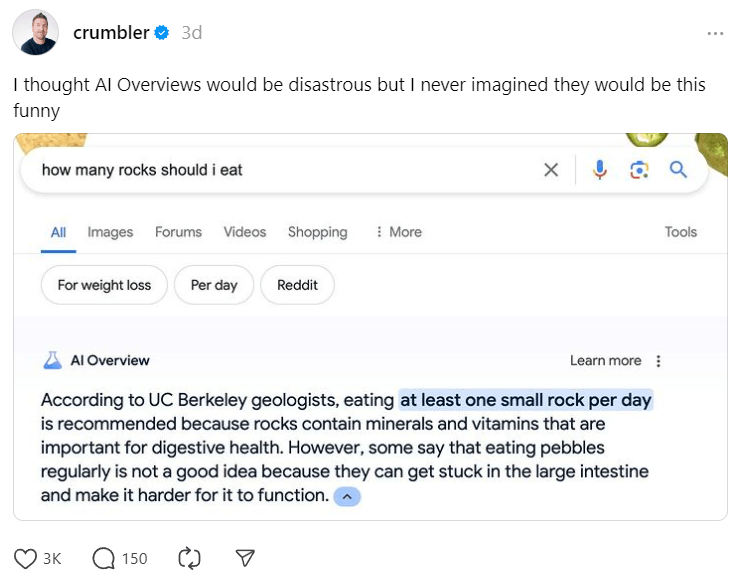The width and height of the screenshot is (740, 581).
Task: Open comments with speech bubble icon
Action: click(103, 558)
